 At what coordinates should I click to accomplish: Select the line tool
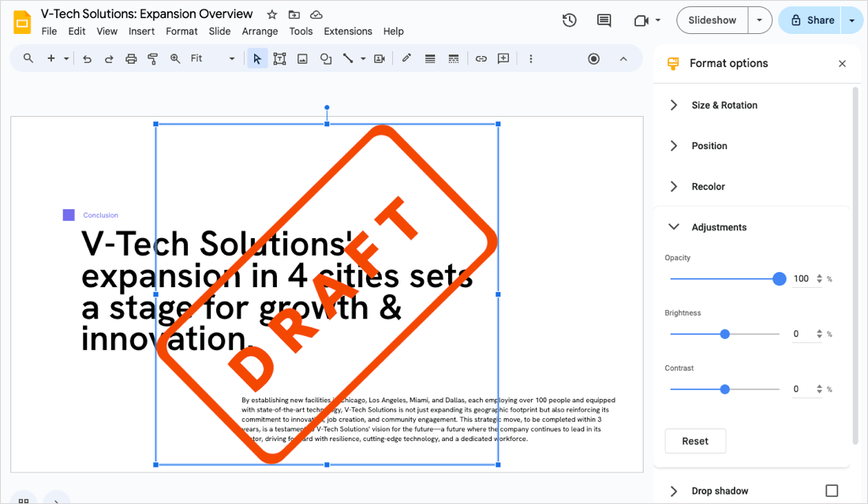[348, 58]
